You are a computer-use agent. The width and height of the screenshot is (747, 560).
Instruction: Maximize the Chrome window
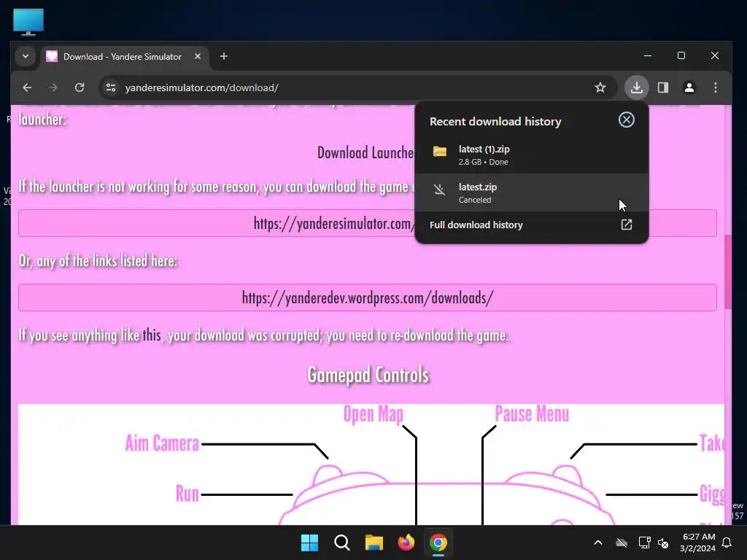pos(681,55)
